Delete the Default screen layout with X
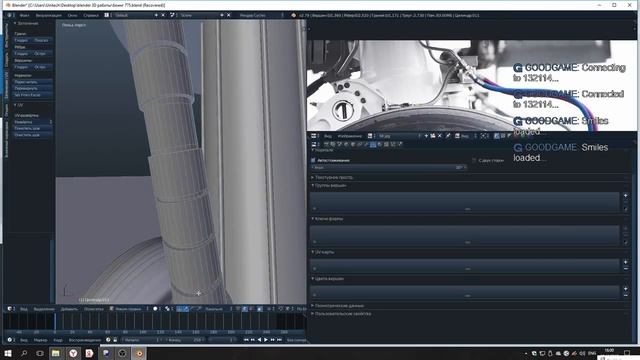The width and height of the screenshot is (640, 360). (163, 15)
